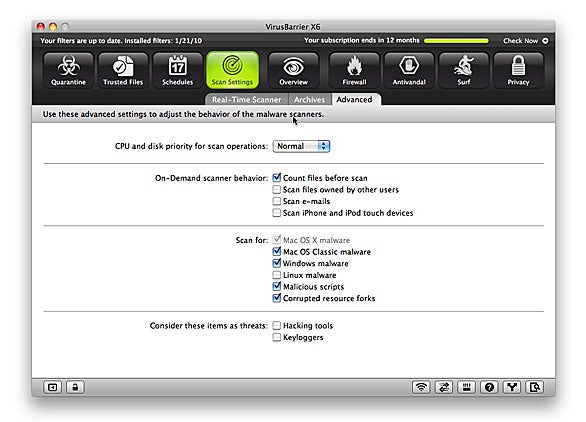Enable Scan e-mails option

277,201
